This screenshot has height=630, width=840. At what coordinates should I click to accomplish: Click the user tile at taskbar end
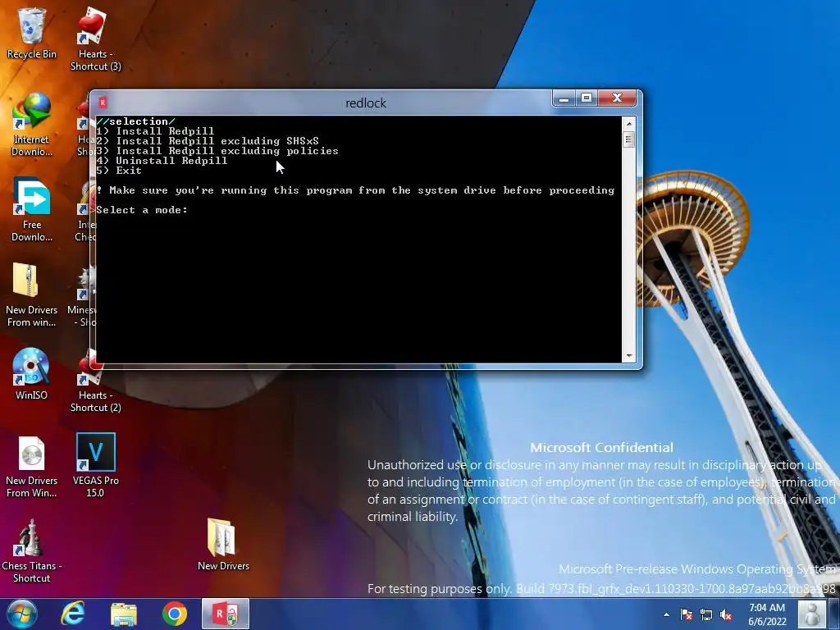pyautogui.click(x=812, y=614)
